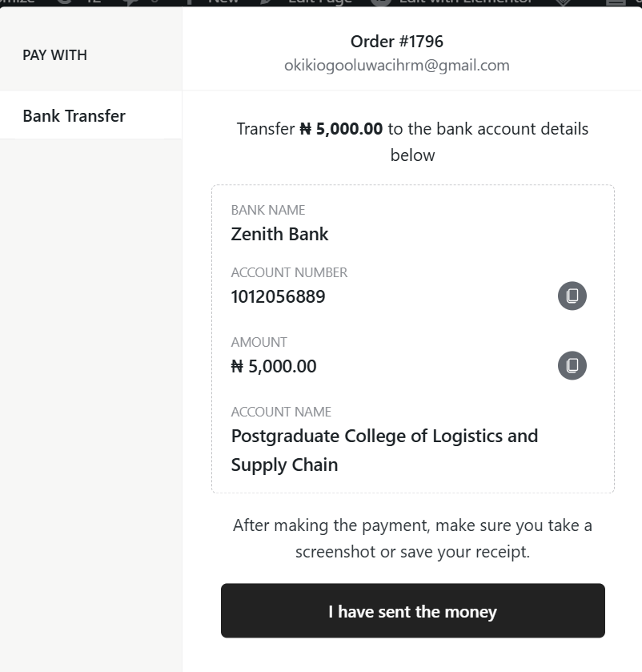Click New in the top admin bar
Viewport: 642px width, 672px height.
(223, 2)
